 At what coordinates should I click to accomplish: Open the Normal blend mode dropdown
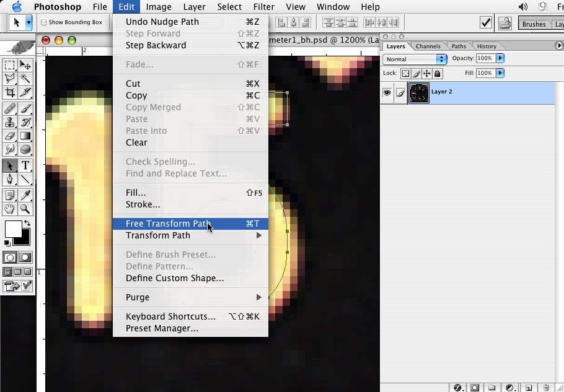[415, 59]
